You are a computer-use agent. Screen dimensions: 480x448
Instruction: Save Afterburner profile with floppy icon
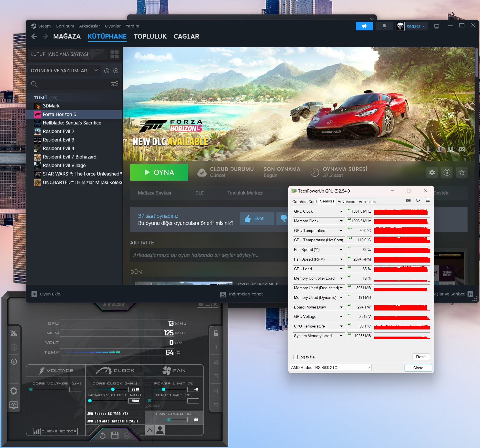(115, 436)
